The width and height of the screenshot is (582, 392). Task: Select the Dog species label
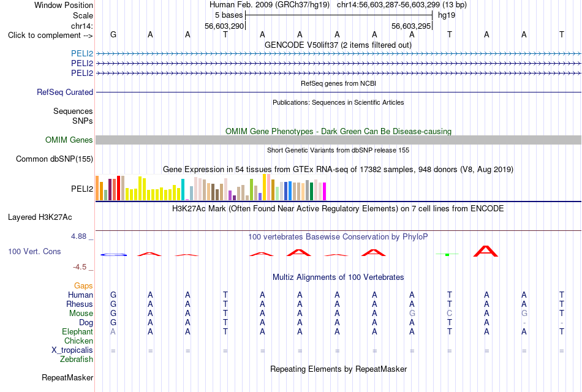(x=86, y=323)
